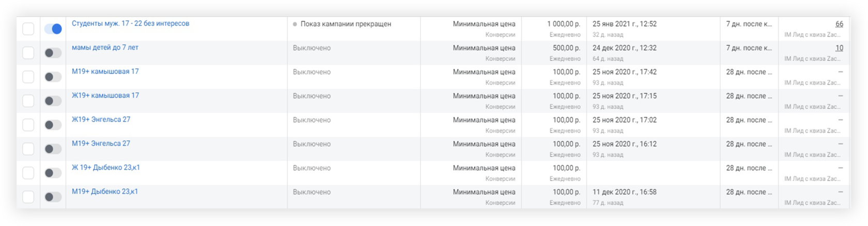868x226 pixels.
Task: Click the gray status dot beside Показ кампании прекращен
Action: (295, 24)
